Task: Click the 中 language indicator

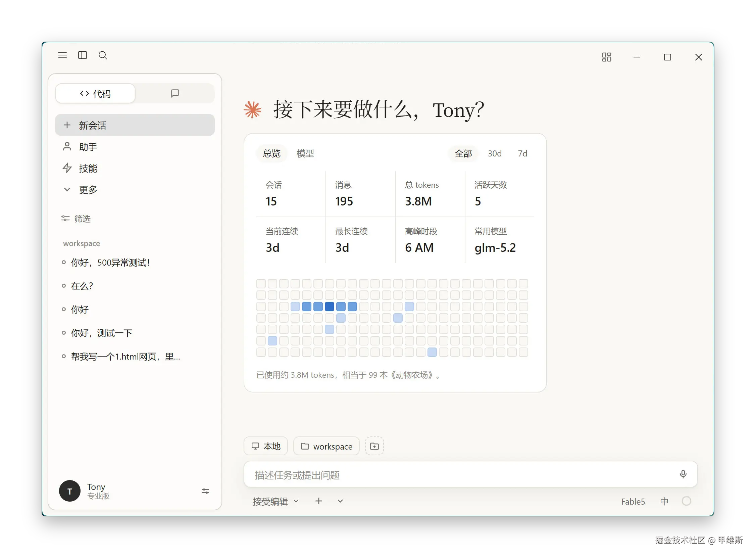Action: [x=664, y=502]
